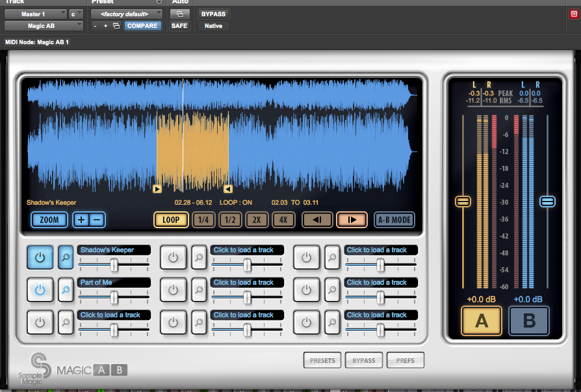Viewport: 581px width, 392px height.
Task: Toggle power button for Part of Me
Action: click(x=40, y=289)
